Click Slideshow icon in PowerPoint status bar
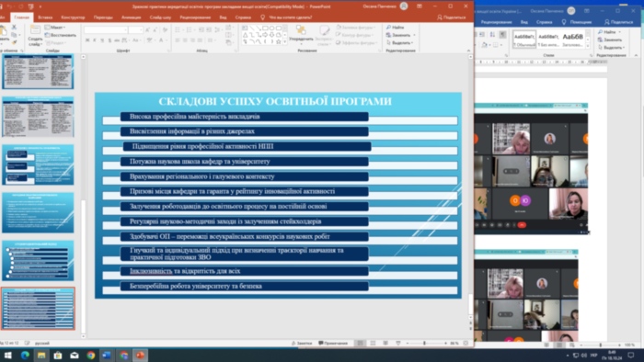Viewport: 644px width, 362px height. [398, 343]
